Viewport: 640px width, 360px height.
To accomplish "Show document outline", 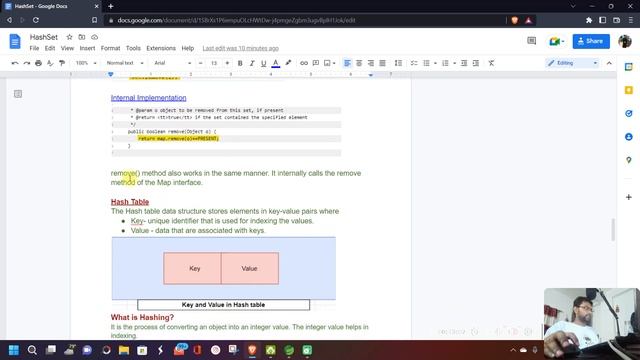I will point(18,94).
